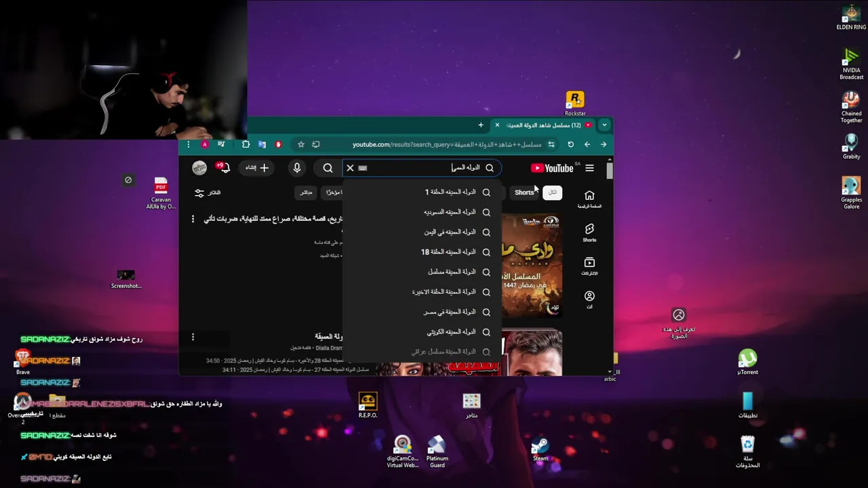Viewport: 868px width, 488px height.
Task: Select the Shorts filter chip
Action: tap(524, 192)
